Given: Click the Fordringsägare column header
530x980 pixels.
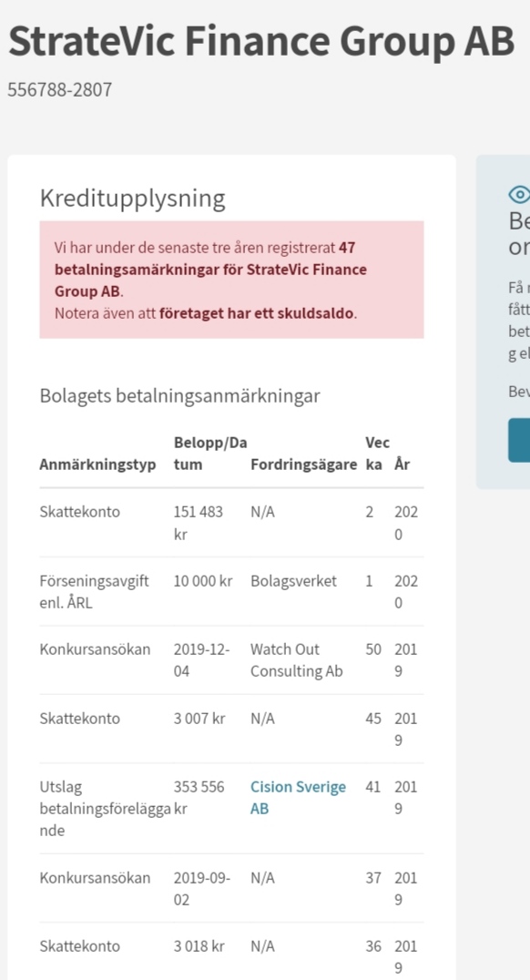Looking at the screenshot, I should coord(304,464).
